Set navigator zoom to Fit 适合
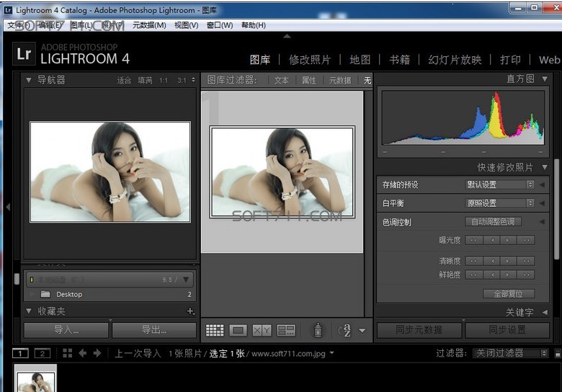Image resolution: width=562 pixels, height=392 pixels. [x=124, y=80]
